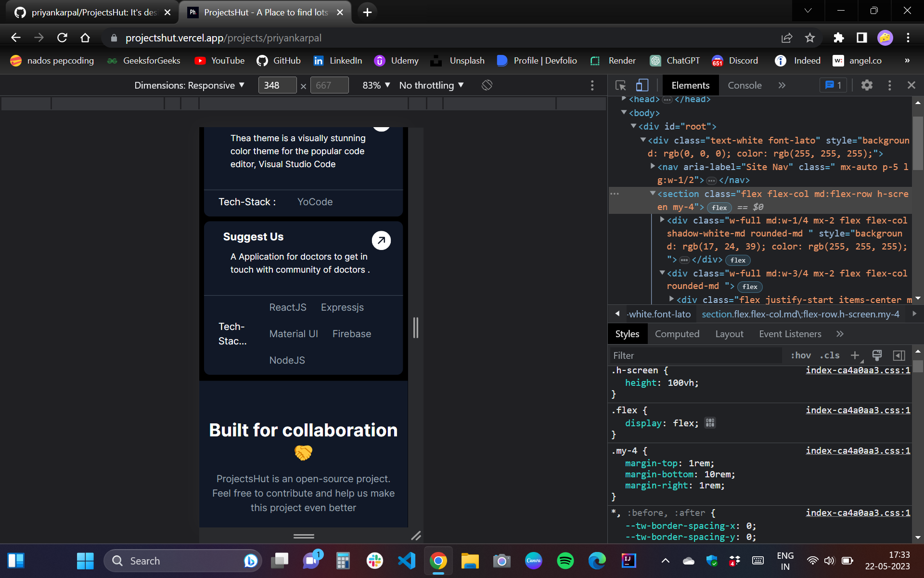Screen dimensions: 924x578
Task: Switch to the Computed styles tab
Action: click(677, 333)
